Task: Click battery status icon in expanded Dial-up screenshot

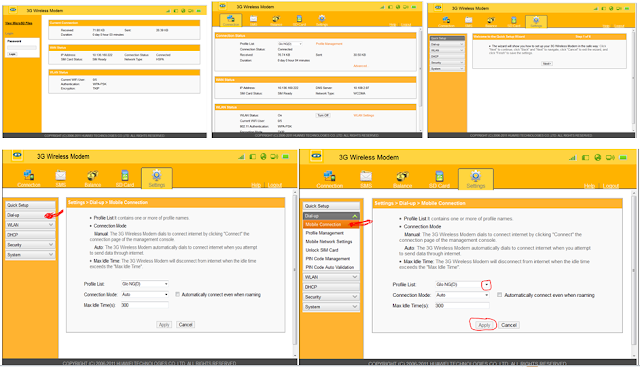Action: tap(623, 158)
